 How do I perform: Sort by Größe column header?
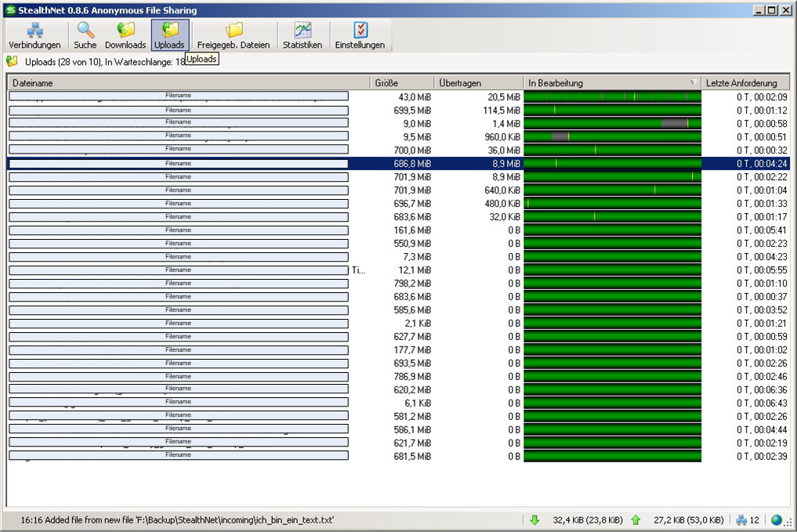(401, 83)
